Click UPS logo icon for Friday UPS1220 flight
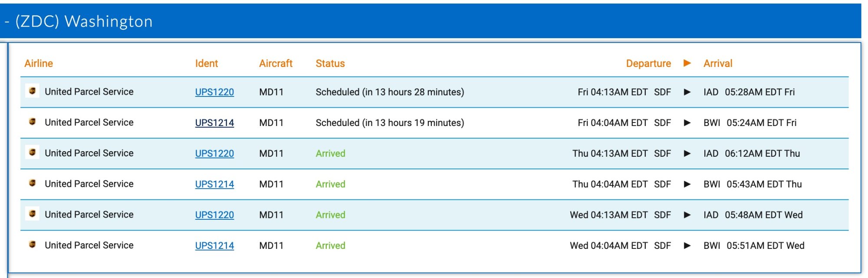Image resolution: width=868 pixels, height=278 pixels. point(32,91)
